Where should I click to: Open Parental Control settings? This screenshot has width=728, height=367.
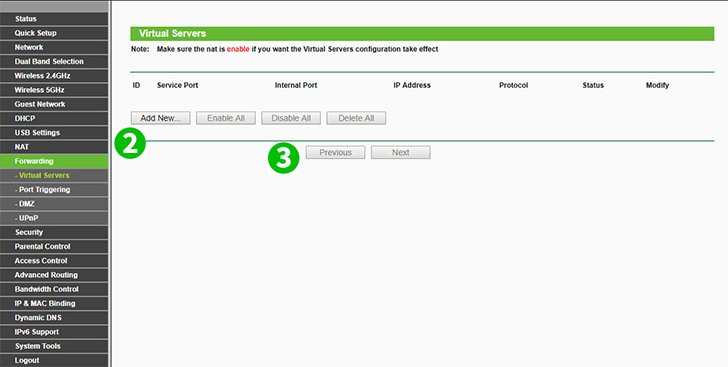pyautogui.click(x=54, y=247)
